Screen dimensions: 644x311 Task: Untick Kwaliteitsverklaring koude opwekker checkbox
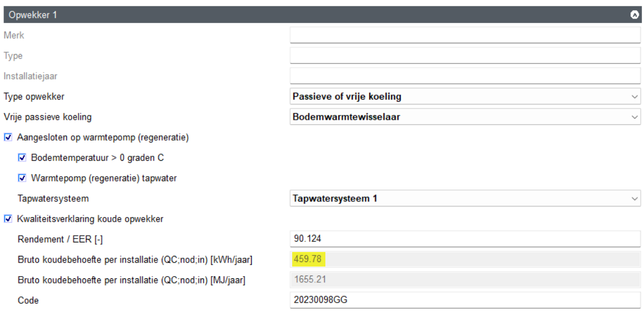(7, 219)
